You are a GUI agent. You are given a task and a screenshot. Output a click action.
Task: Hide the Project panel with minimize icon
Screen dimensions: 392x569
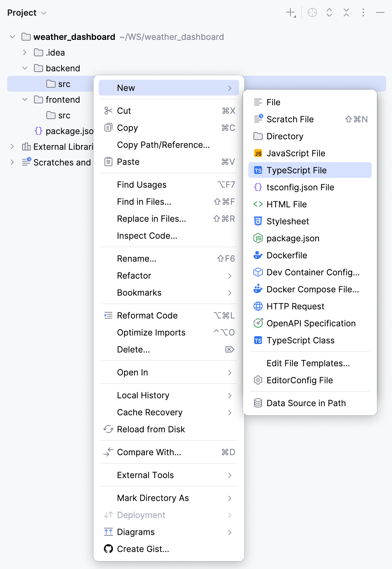pos(380,13)
